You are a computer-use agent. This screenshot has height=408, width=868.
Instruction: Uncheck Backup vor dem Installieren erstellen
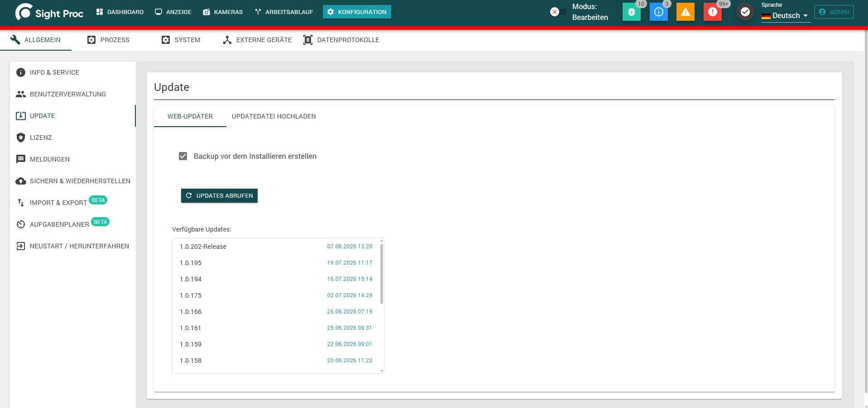(x=183, y=156)
